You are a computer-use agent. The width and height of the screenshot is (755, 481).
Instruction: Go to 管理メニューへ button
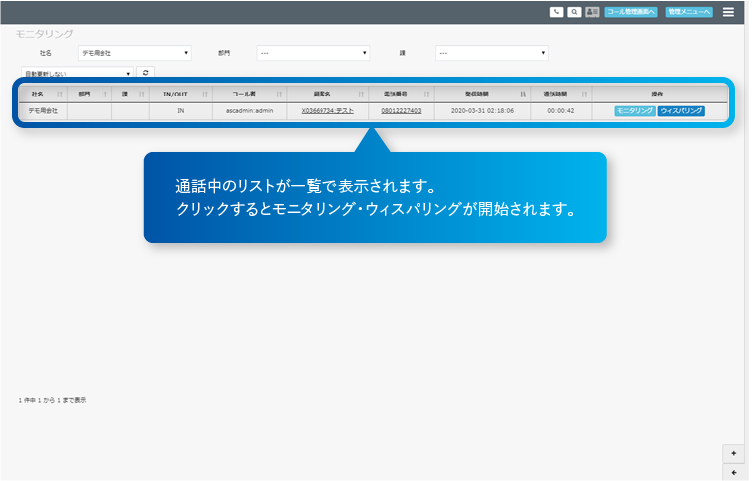click(x=689, y=12)
